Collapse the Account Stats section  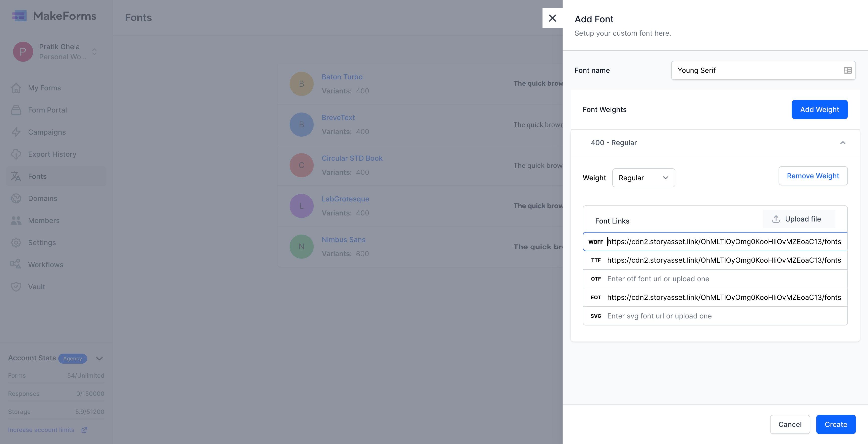pos(99,358)
